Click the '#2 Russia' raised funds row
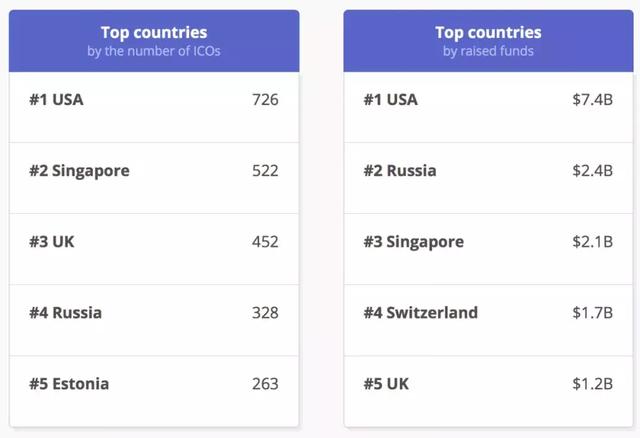The width and height of the screenshot is (640, 438). click(488, 178)
